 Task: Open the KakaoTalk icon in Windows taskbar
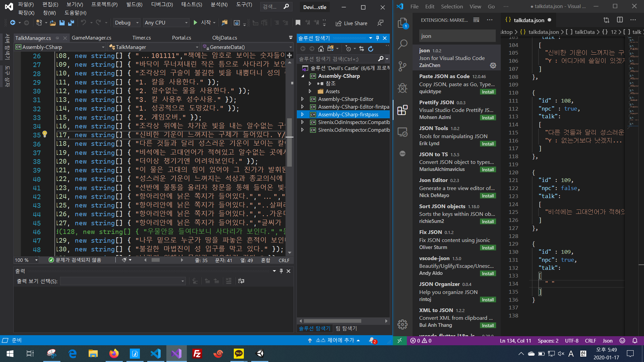(239, 353)
